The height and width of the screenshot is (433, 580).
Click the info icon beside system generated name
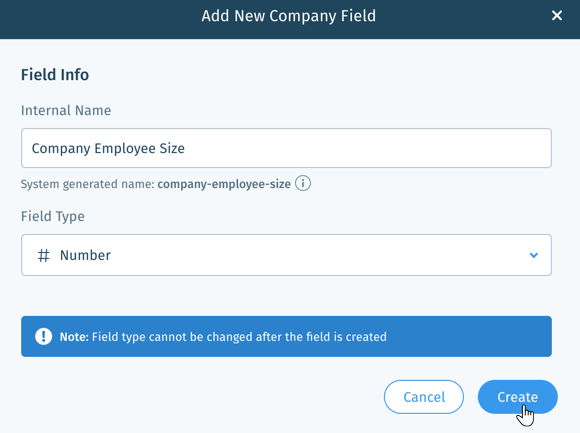(x=303, y=183)
